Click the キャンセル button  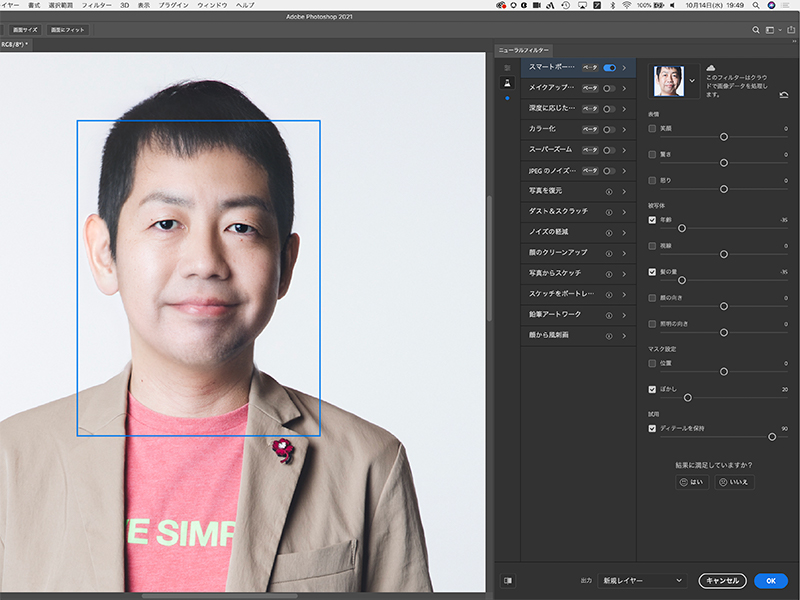coord(722,580)
